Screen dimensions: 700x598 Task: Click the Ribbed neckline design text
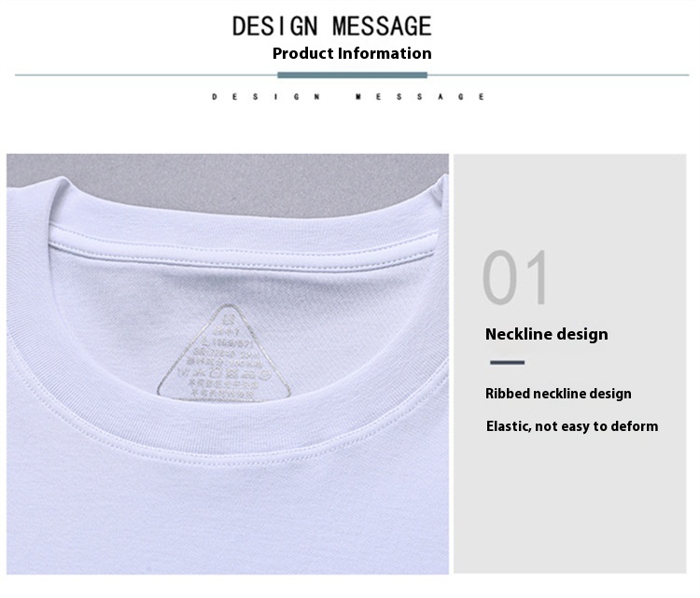(x=558, y=394)
